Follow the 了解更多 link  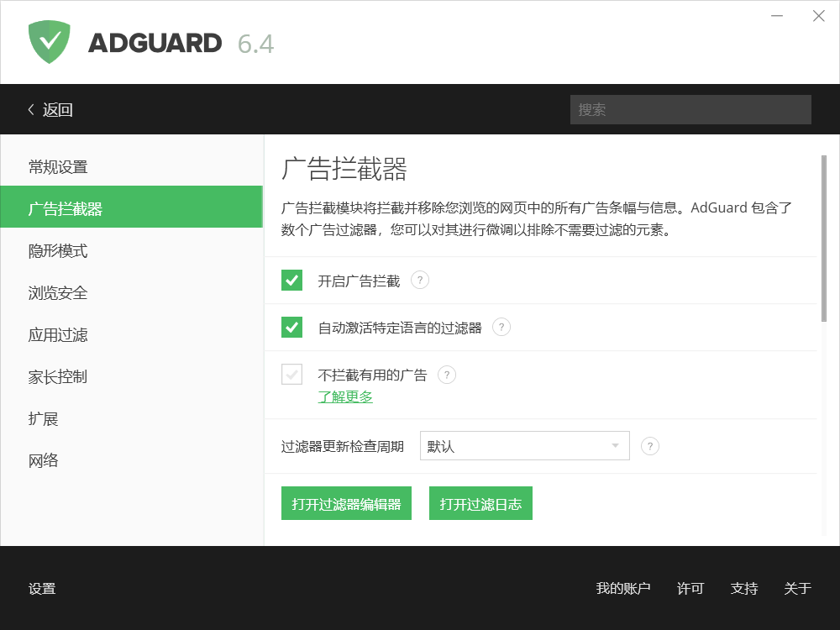click(345, 396)
